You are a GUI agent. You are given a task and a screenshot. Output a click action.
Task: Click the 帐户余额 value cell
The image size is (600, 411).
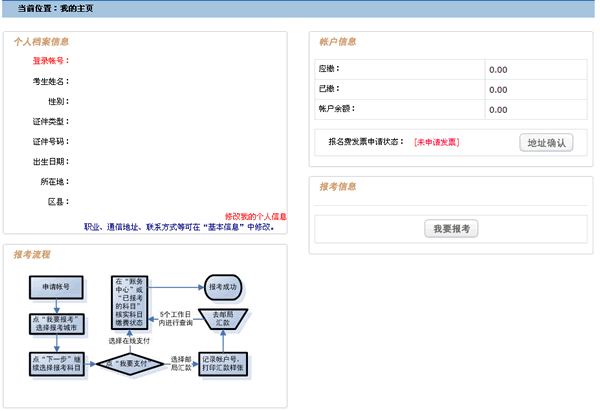coord(537,109)
